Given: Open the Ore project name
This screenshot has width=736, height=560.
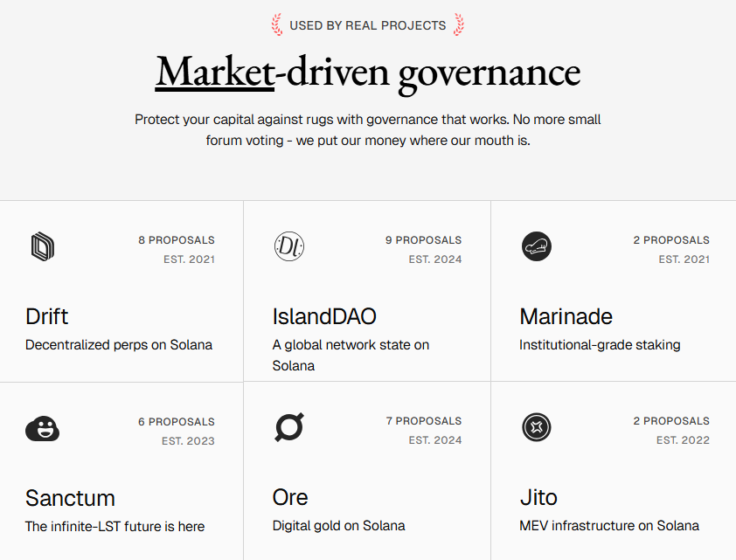Looking at the screenshot, I should (290, 497).
